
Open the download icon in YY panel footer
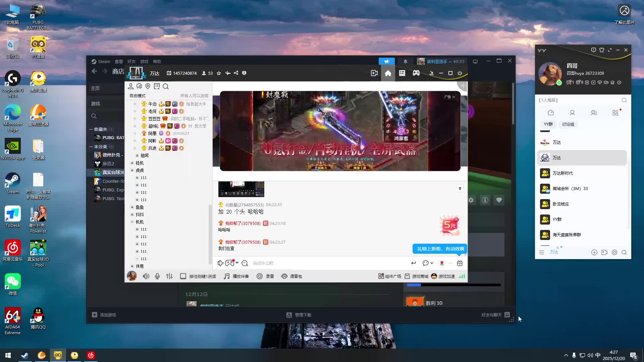pyautogui.click(x=594, y=253)
